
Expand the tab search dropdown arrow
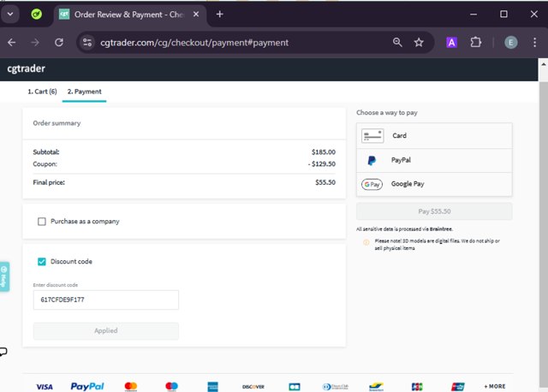[12, 14]
